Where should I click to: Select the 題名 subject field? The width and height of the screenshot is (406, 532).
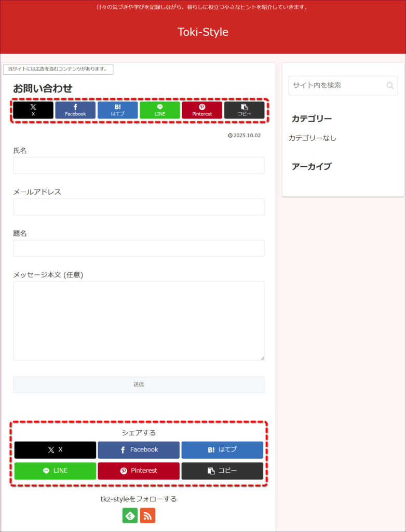[139, 248]
